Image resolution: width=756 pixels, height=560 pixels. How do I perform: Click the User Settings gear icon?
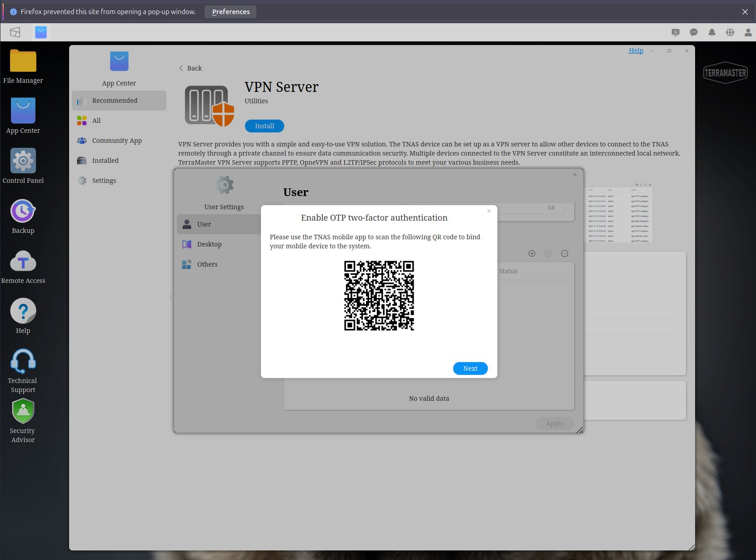[x=224, y=185]
